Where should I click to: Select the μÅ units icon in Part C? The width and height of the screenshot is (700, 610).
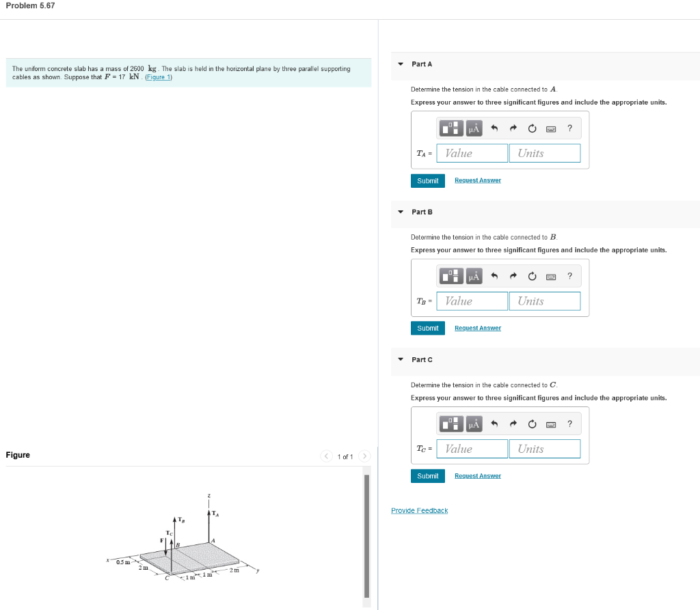click(473, 424)
